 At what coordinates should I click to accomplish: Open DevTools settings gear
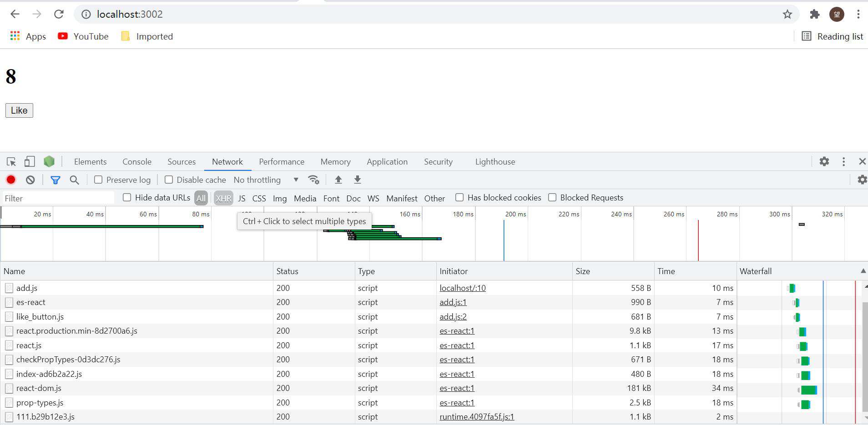pyautogui.click(x=824, y=161)
